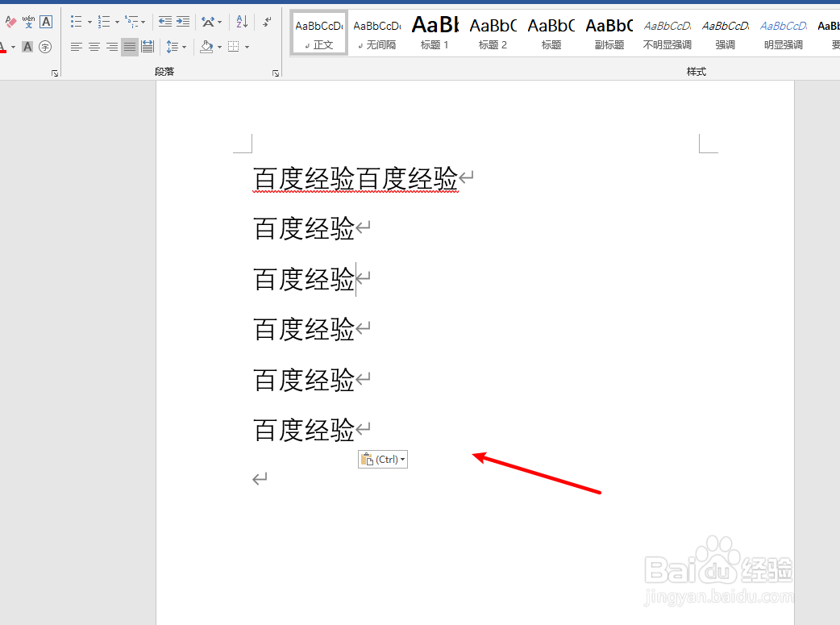Click the last 百度经验 line above paste options
The width and height of the screenshot is (840, 625).
click(x=304, y=430)
